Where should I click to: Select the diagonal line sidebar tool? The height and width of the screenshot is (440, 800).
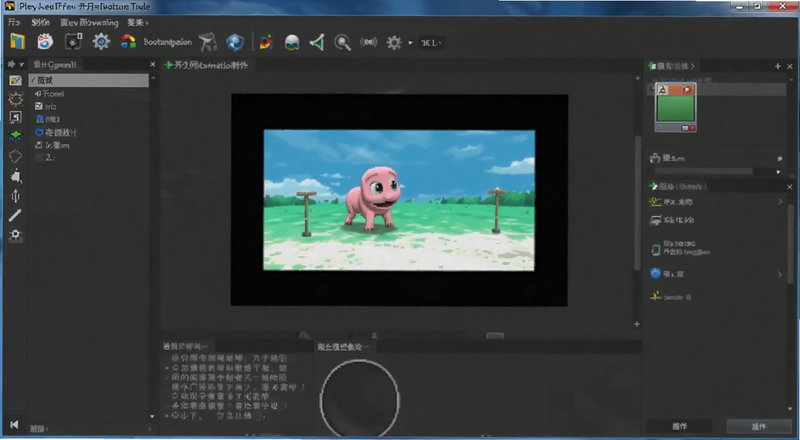(15, 215)
